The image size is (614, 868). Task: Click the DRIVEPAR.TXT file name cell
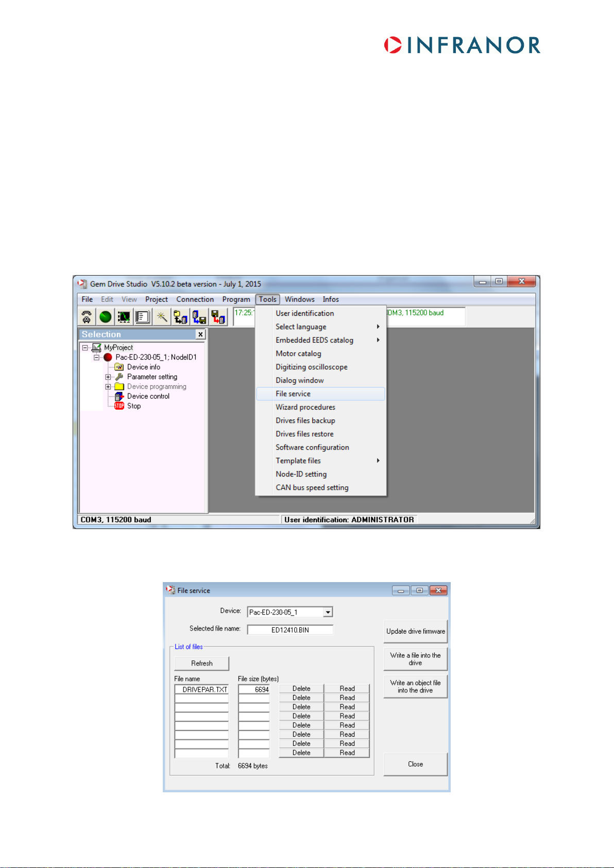coord(201,689)
